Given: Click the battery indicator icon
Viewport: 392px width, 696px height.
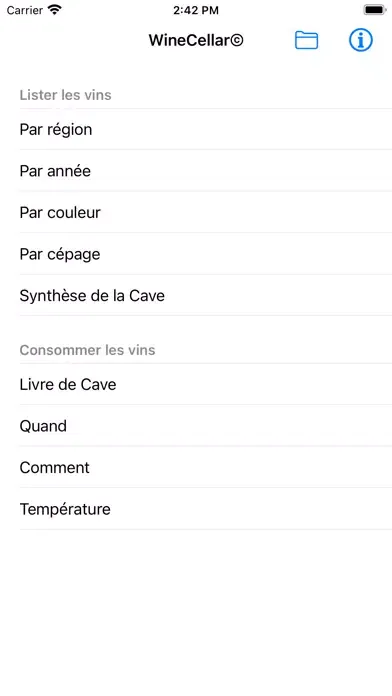Looking at the screenshot, I should click(x=375, y=10).
